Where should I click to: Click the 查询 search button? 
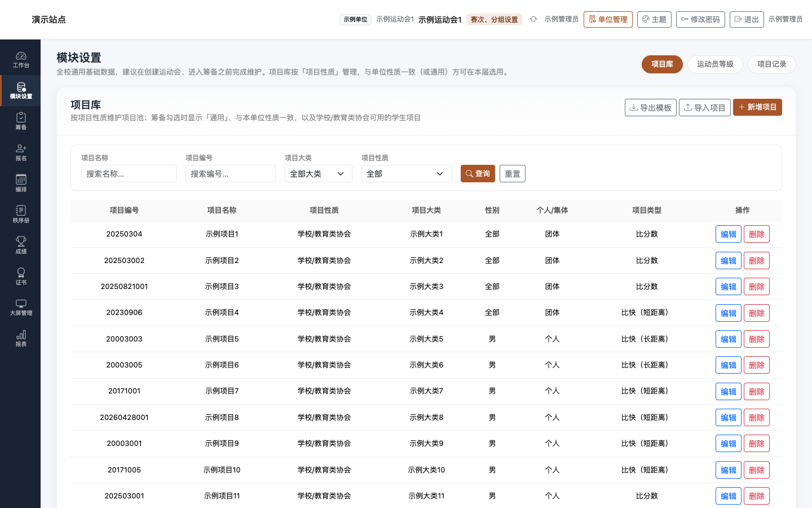pyautogui.click(x=478, y=174)
